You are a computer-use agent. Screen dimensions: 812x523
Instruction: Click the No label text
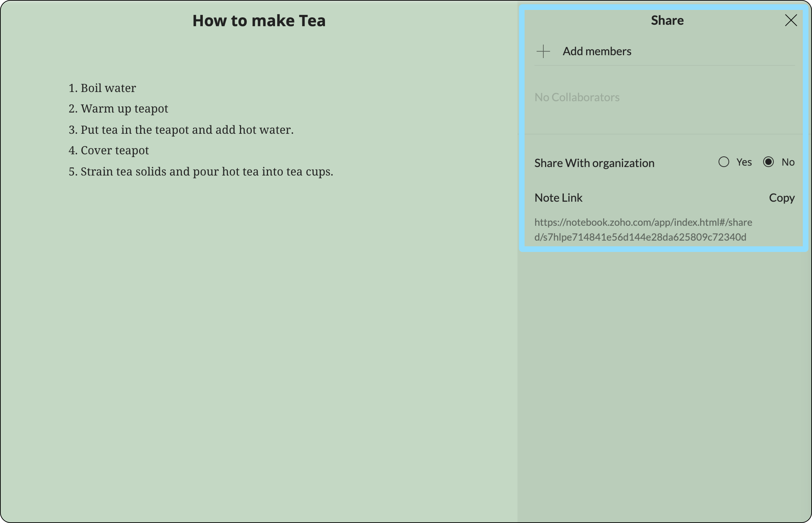coord(788,162)
